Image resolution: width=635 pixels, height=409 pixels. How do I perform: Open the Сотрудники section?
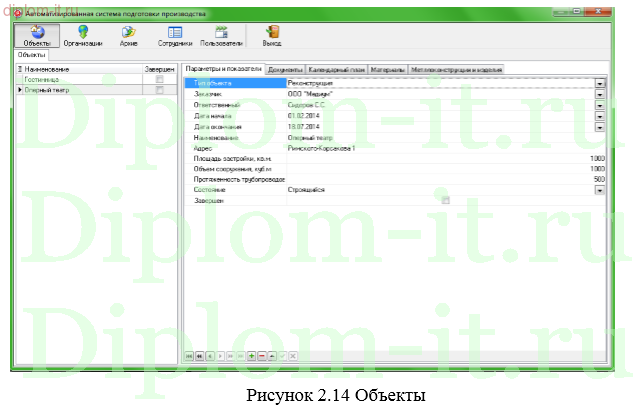(174, 36)
